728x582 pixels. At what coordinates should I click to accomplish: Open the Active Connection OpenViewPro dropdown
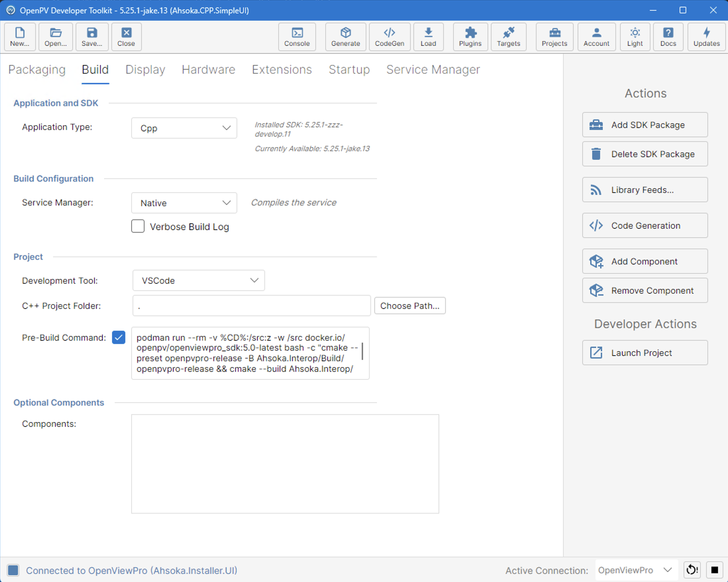coord(636,570)
